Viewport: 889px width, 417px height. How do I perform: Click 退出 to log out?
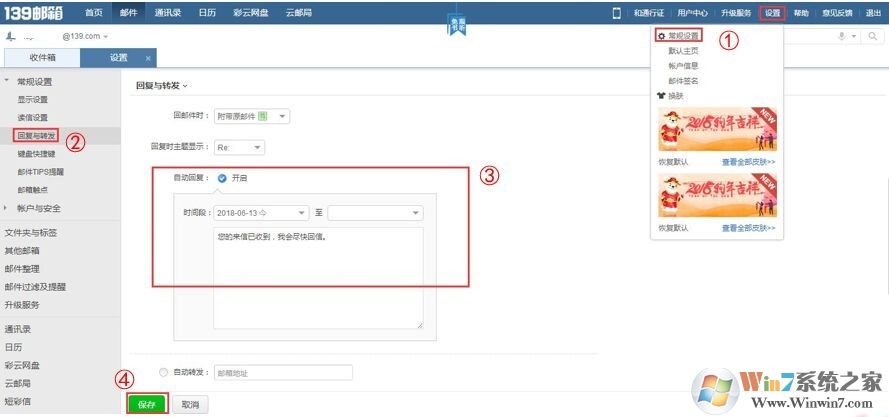pyautogui.click(x=873, y=13)
